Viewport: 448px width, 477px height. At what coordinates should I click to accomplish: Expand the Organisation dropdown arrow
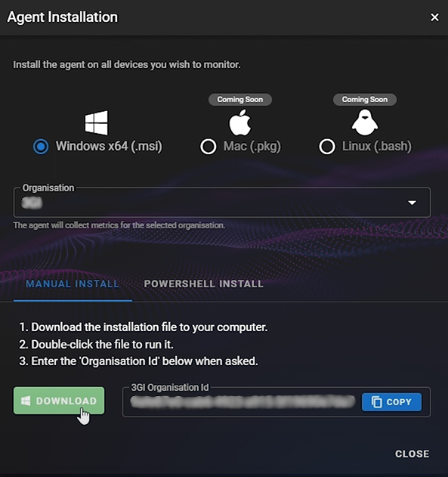tap(412, 203)
